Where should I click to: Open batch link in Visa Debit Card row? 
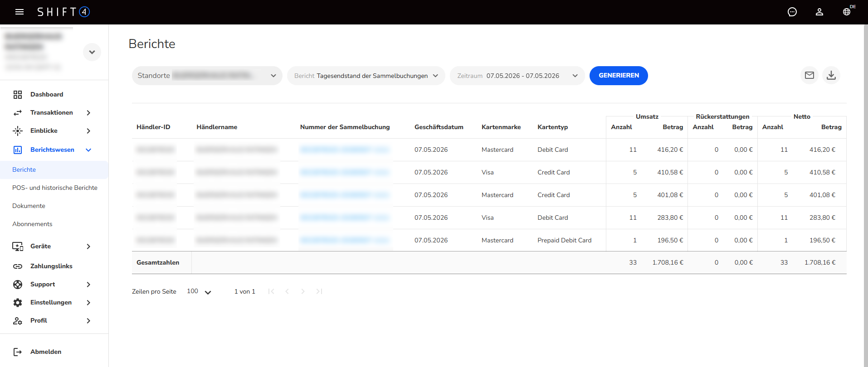coord(345,217)
